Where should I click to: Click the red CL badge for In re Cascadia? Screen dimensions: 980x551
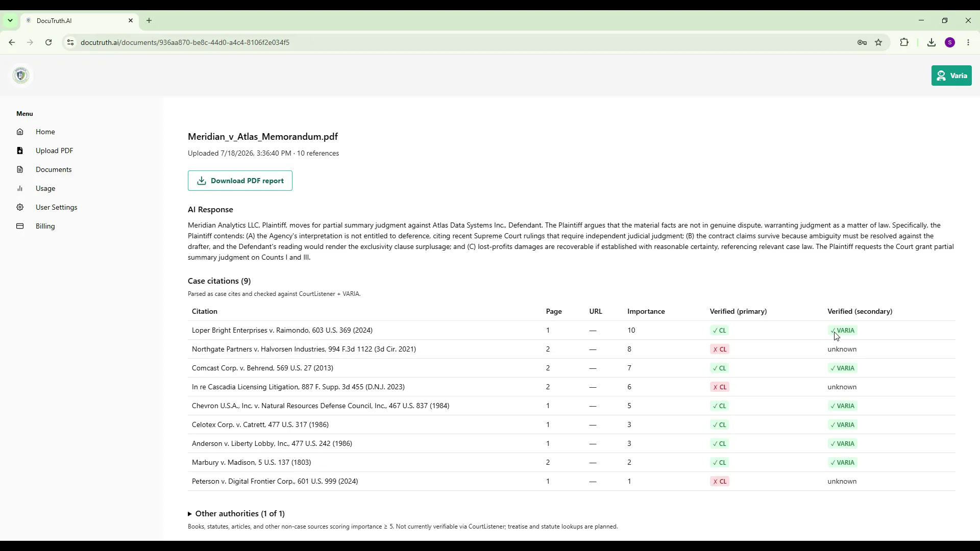(720, 387)
